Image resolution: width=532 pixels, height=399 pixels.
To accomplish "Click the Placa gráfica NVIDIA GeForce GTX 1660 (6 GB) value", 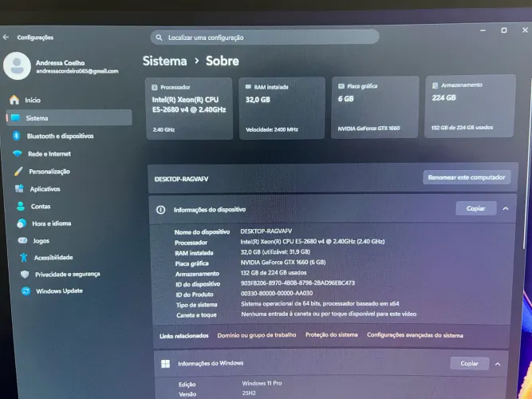I will pos(283,263).
